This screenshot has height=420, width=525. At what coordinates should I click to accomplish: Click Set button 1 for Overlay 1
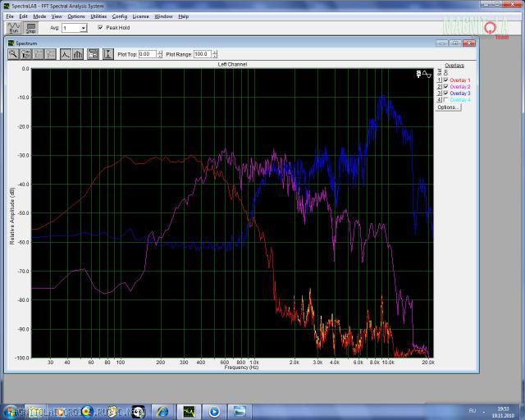tap(440, 80)
